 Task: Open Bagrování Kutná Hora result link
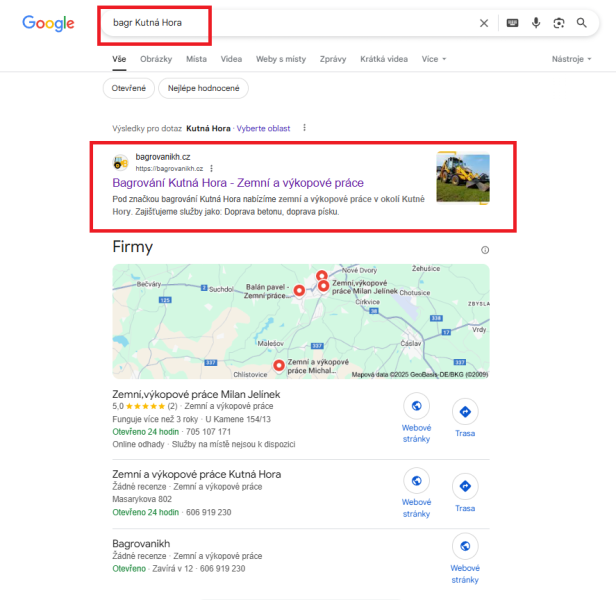[238, 183]
